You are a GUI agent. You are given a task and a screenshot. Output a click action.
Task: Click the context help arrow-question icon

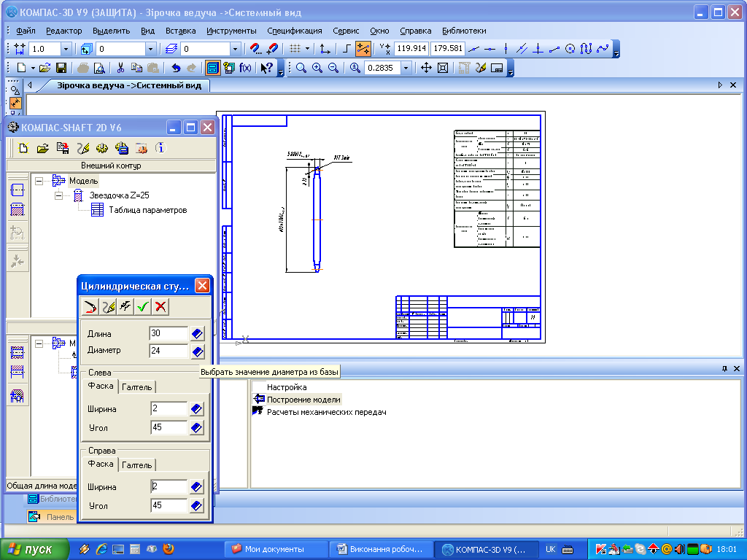pos(266,68)
